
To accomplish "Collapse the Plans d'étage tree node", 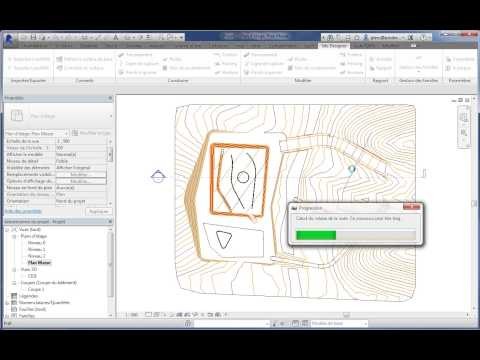I will coord(14,236).
